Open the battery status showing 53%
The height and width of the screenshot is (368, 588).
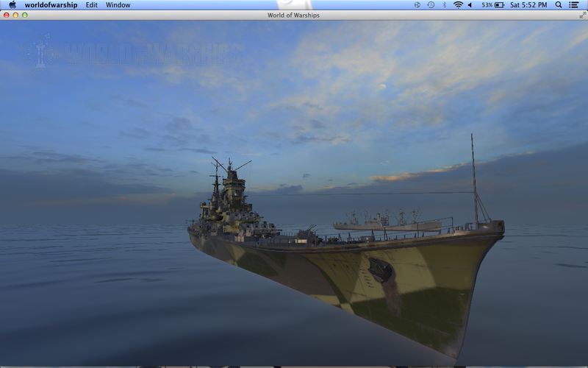(x=493, y=5)
